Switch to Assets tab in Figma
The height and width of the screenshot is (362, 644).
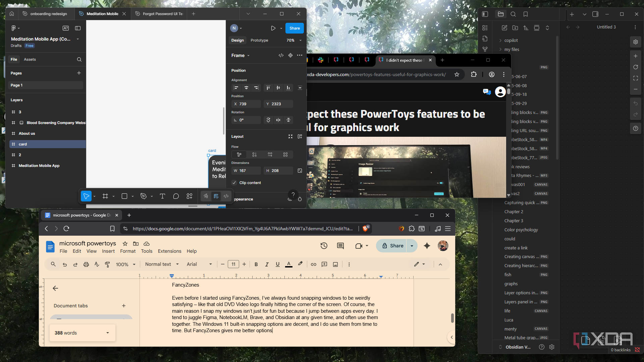tap(30, 59)
